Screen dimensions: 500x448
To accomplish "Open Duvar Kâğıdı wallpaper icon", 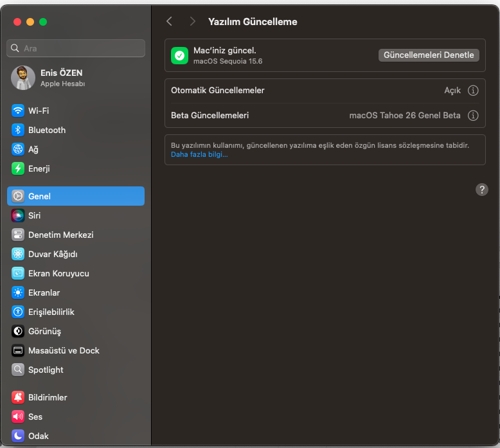I will (18, 254).
